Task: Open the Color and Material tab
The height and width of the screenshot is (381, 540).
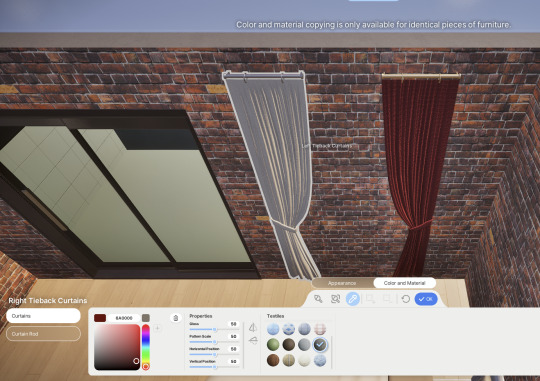Action: coord(404,283)
